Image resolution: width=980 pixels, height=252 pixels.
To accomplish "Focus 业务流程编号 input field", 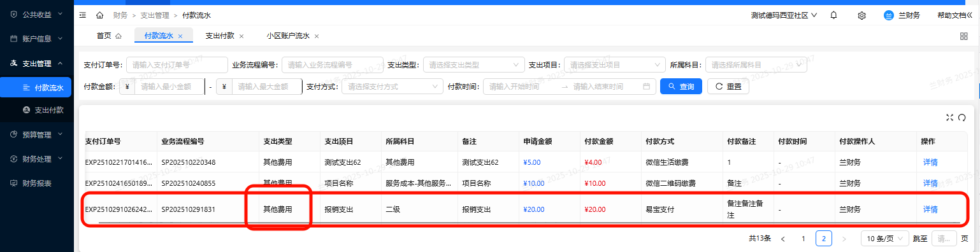I will point(332,65).
